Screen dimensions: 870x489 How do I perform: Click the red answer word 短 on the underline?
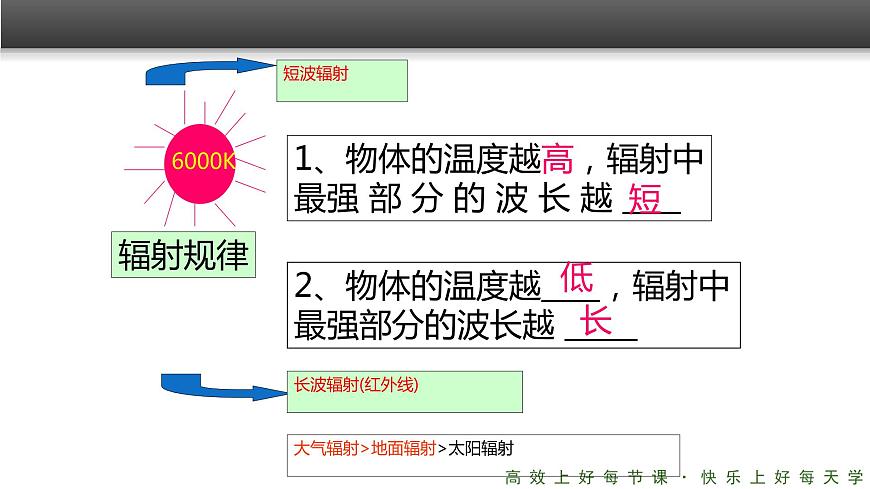click(644, 198)
